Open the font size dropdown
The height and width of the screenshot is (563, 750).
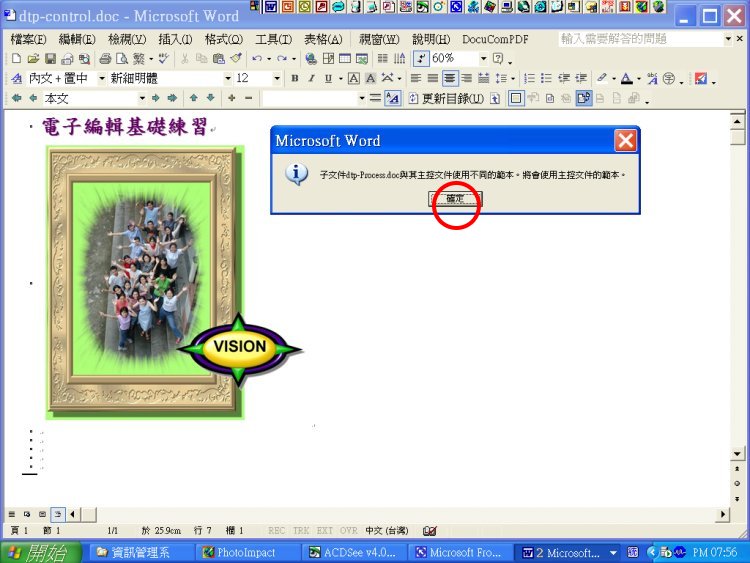[276, 78]
